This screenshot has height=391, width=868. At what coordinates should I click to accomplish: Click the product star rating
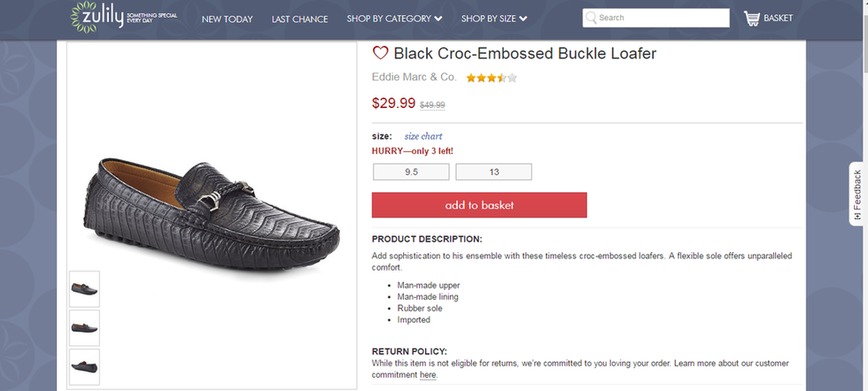(x=492, y=78)
